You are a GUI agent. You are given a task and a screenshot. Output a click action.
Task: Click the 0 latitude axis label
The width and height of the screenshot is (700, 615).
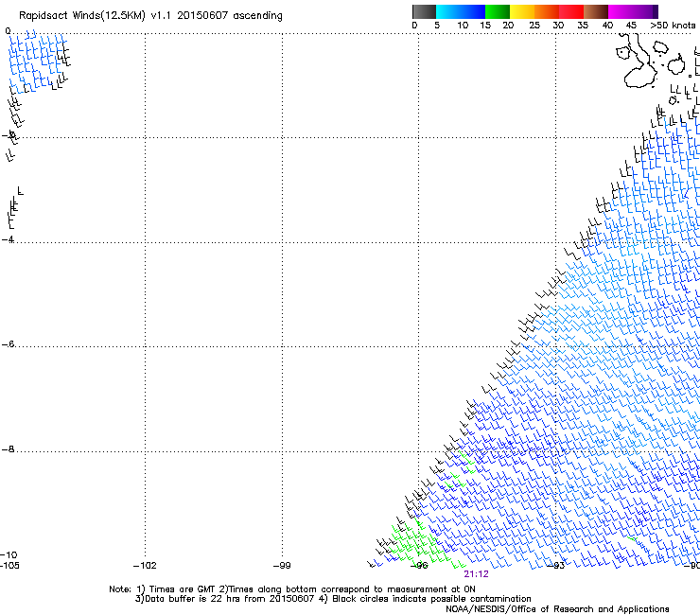pos(8,31)
